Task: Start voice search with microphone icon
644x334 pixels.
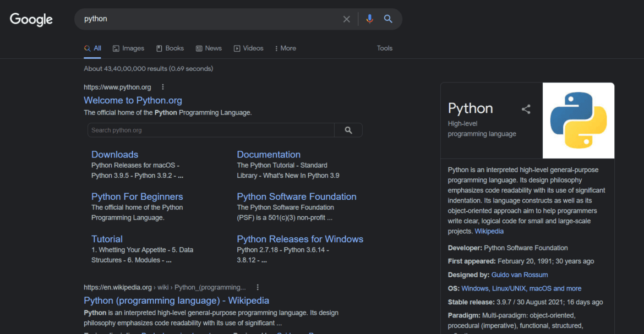Action: coord(369,19)
